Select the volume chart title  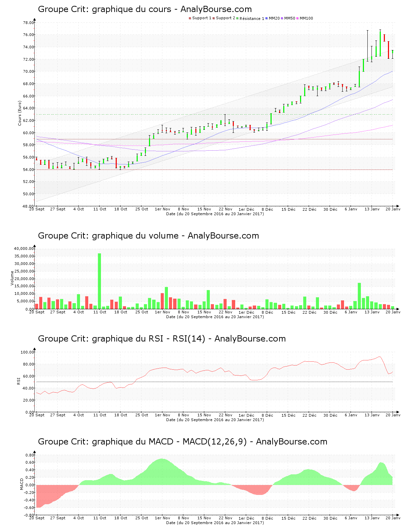tap(148, 236)
